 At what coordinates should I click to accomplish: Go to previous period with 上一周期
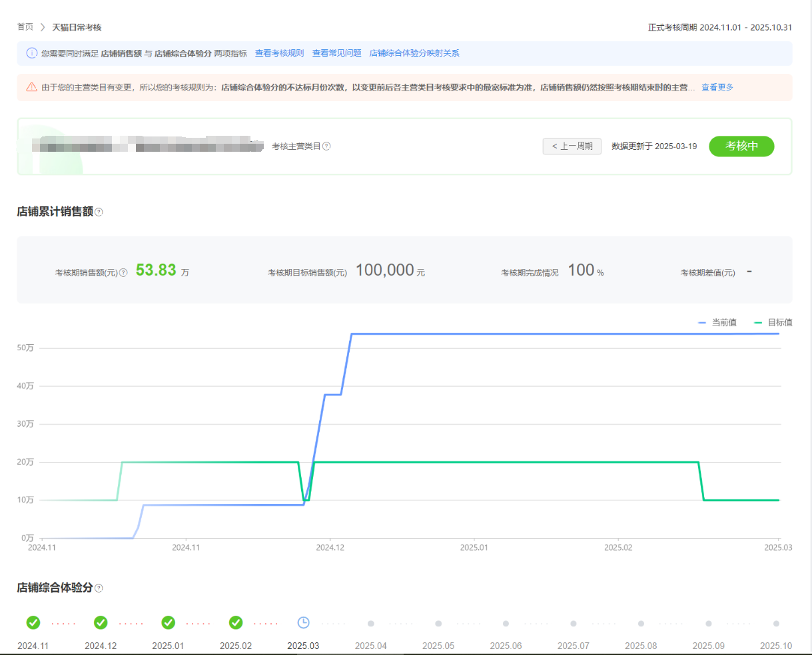[x=572, y=146]
